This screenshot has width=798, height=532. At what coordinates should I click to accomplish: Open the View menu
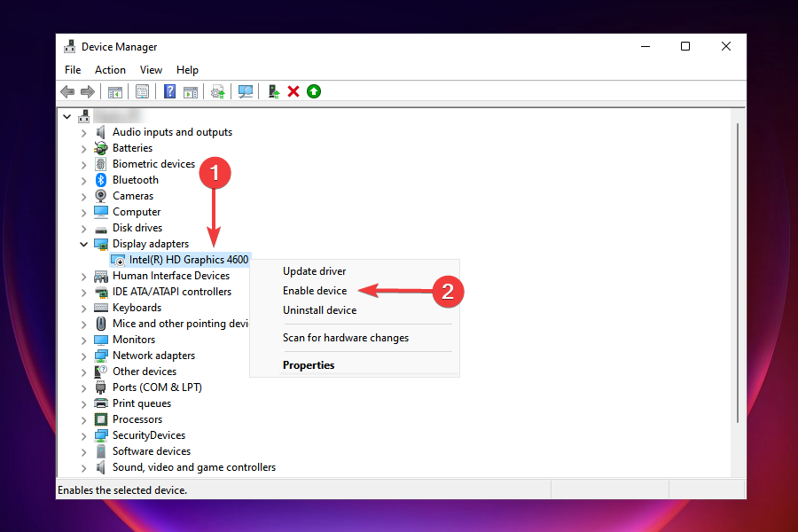point(151,70)
